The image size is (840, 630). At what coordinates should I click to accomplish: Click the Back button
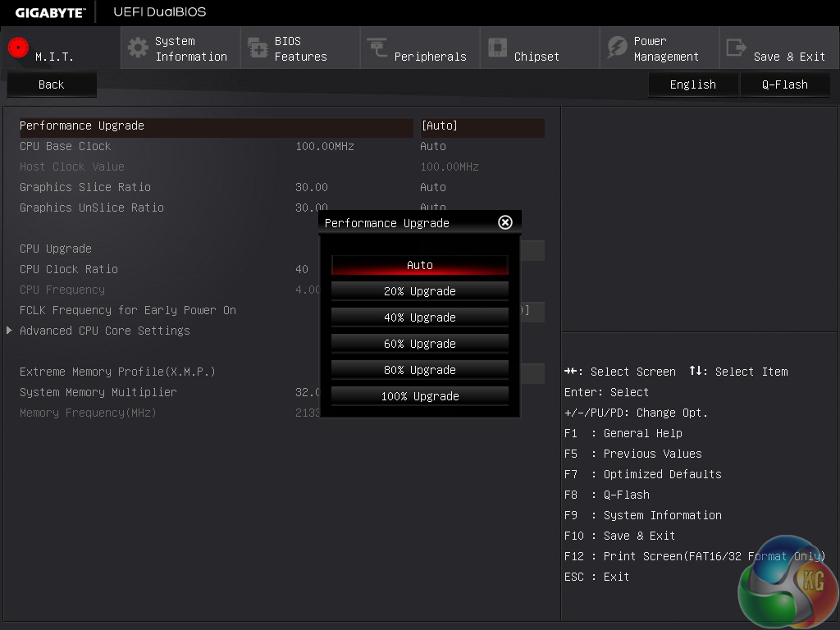[x=52, y=84]
